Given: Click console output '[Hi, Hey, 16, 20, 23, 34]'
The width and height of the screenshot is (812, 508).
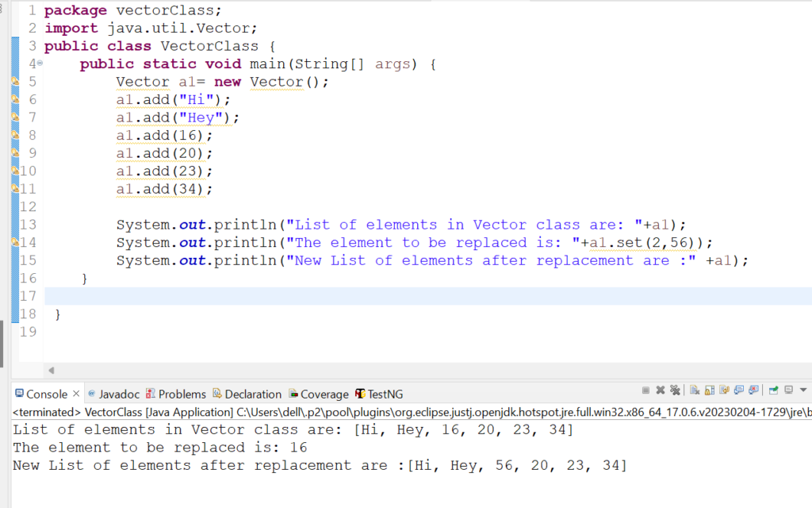Looking at the screenshot, I should point(463,429).
